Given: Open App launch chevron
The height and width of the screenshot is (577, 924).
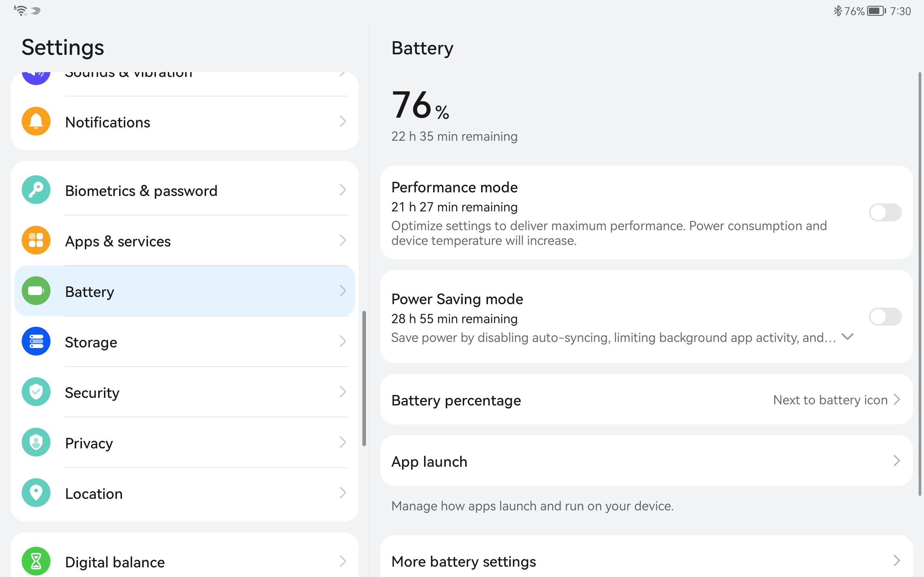Looking at the screenshot, I should click(x=897, y=461).
